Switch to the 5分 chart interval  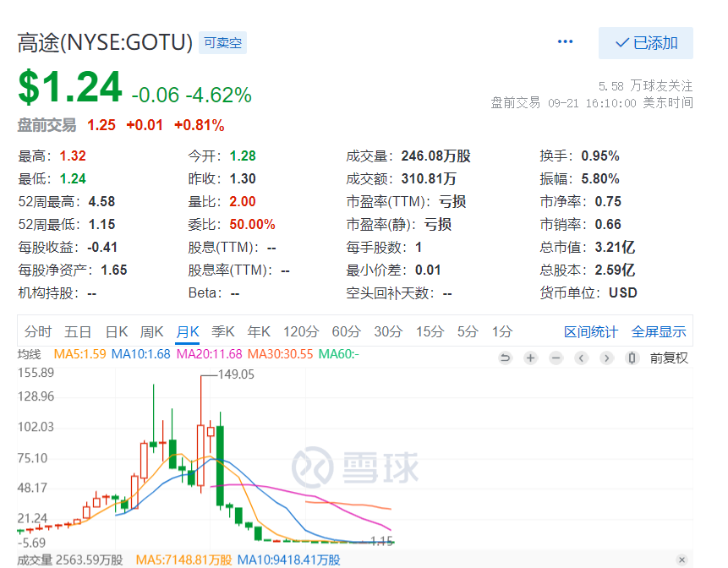(468, 332)
